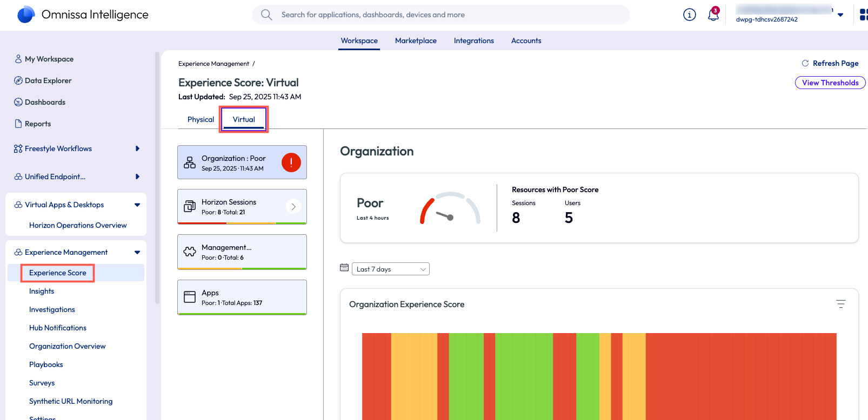Expand the Freestyle Workflows menu

(x=137, y=148)
